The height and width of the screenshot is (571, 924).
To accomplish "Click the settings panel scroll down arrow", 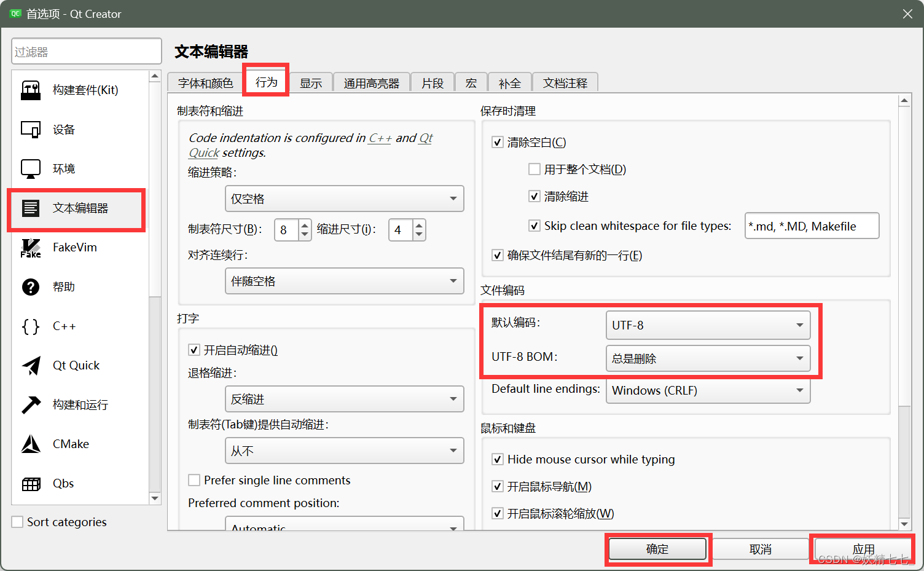I will (904, 524).
